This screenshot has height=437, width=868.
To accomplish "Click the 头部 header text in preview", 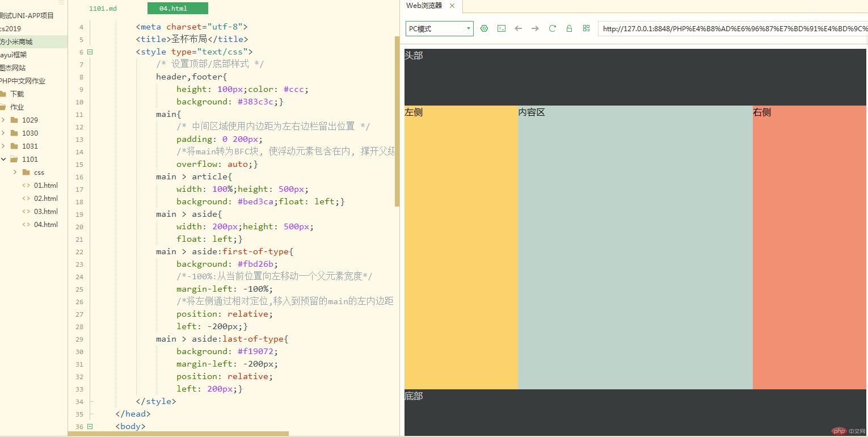I will tap(414, 56).
